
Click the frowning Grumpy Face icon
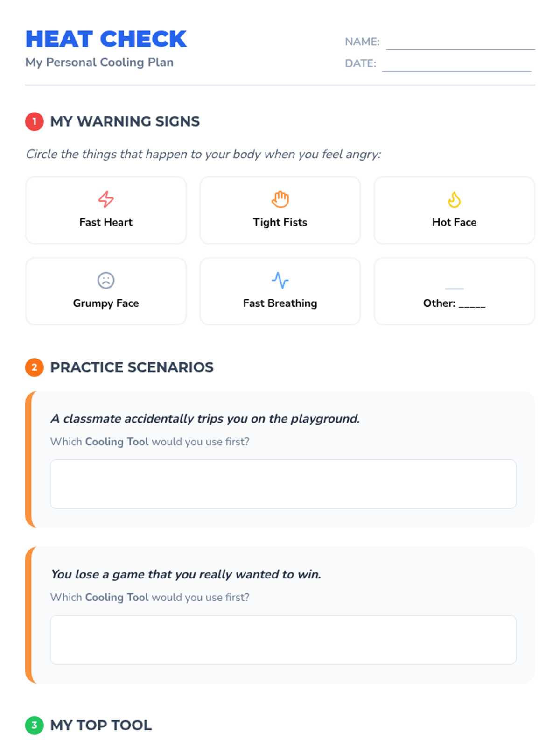click(106, 280)
